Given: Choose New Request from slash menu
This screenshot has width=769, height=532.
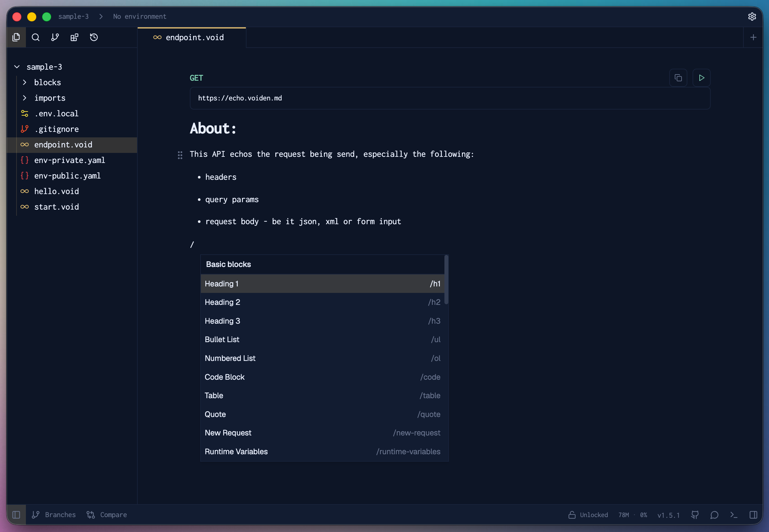Looking at the screenshot, I should pyautogui.click(x=323, y=433).
